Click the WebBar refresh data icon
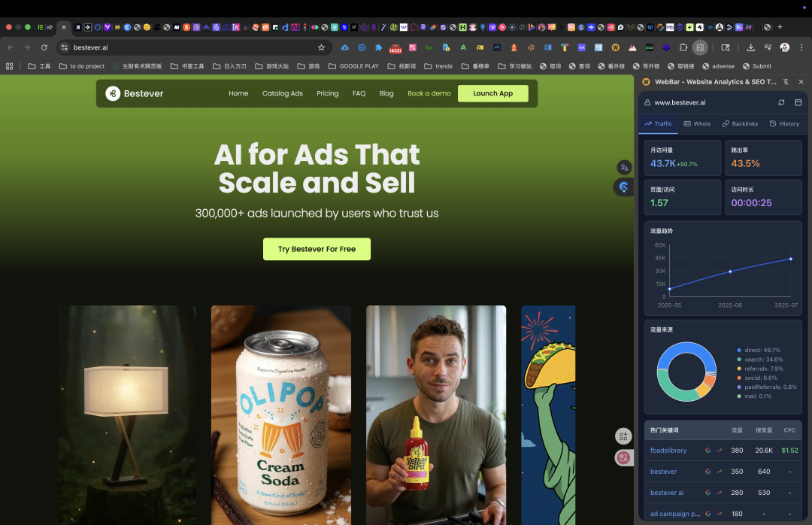This screenshot has width=812, height=525. coord(781,102)
